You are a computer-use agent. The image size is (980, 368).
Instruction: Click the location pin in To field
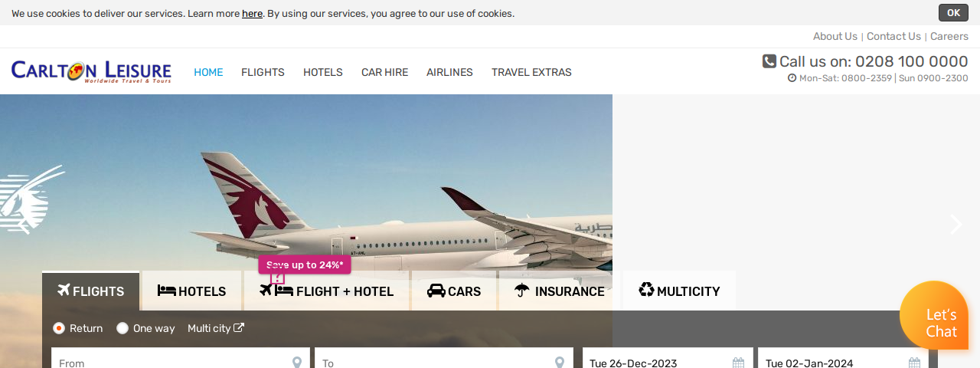pos(560,362)
